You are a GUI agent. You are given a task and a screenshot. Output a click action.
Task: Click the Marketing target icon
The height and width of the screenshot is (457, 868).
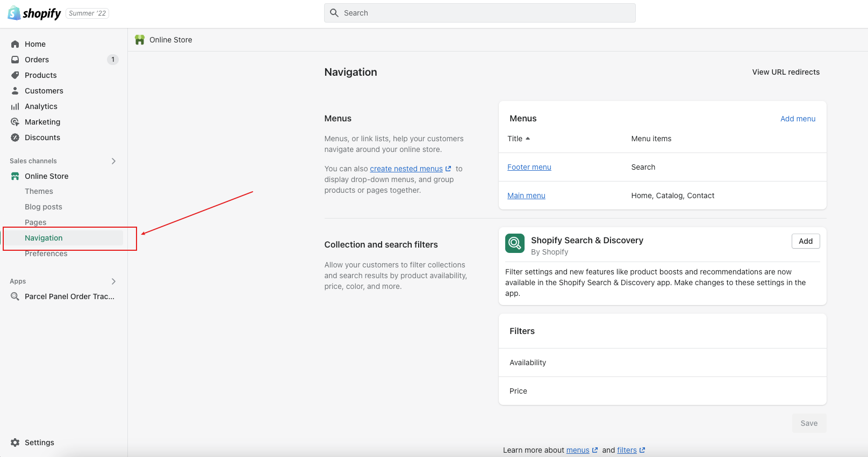click(x=15, y=122)
